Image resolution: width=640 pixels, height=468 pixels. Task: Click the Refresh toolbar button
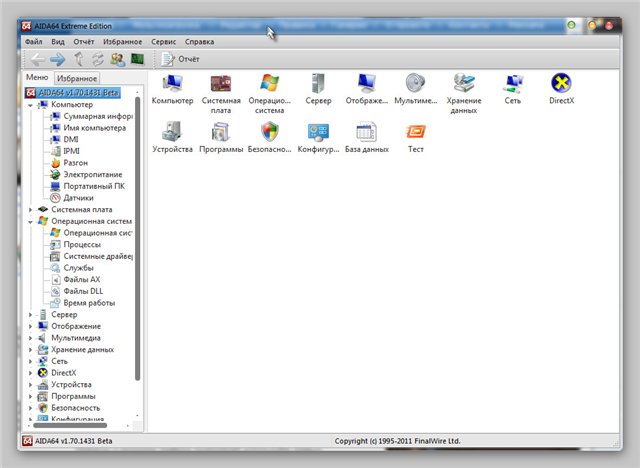point(98,60)
